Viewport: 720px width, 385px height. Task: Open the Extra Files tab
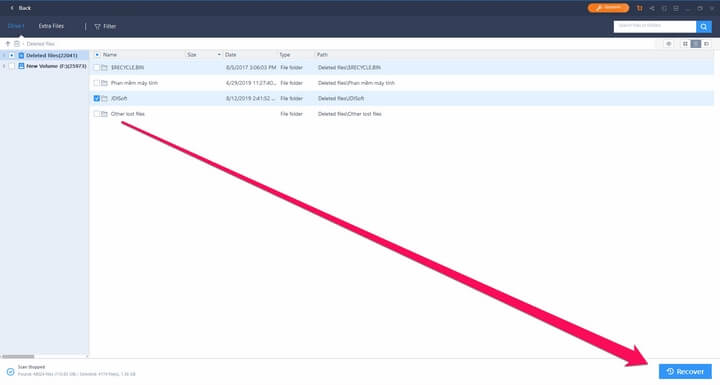51,26
